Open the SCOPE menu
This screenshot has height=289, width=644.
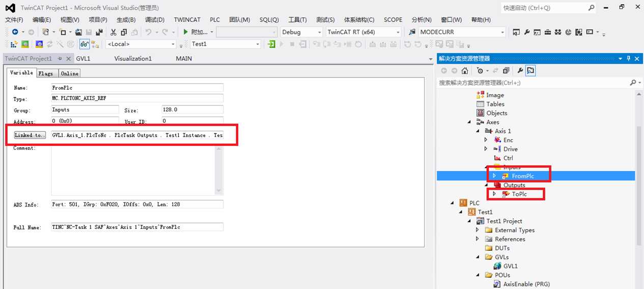point(393,20)
